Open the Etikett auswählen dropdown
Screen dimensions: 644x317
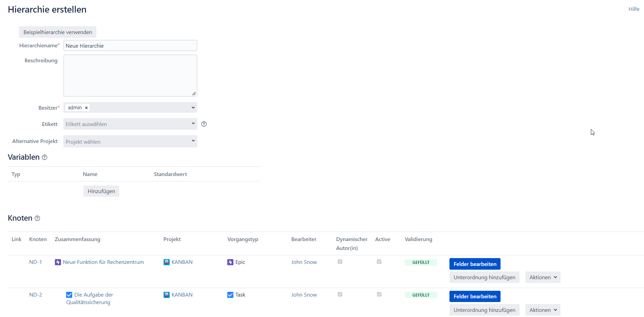(x=130, y=124)
